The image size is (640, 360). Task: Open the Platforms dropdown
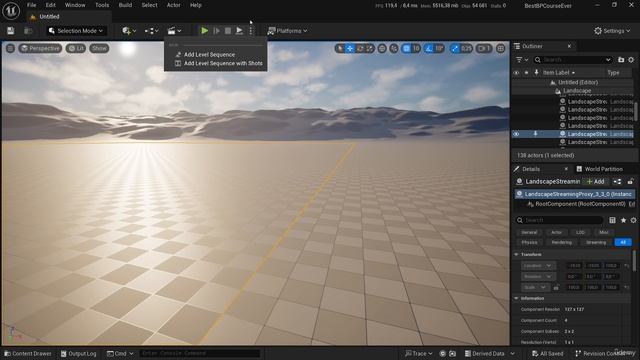point(287,31)
